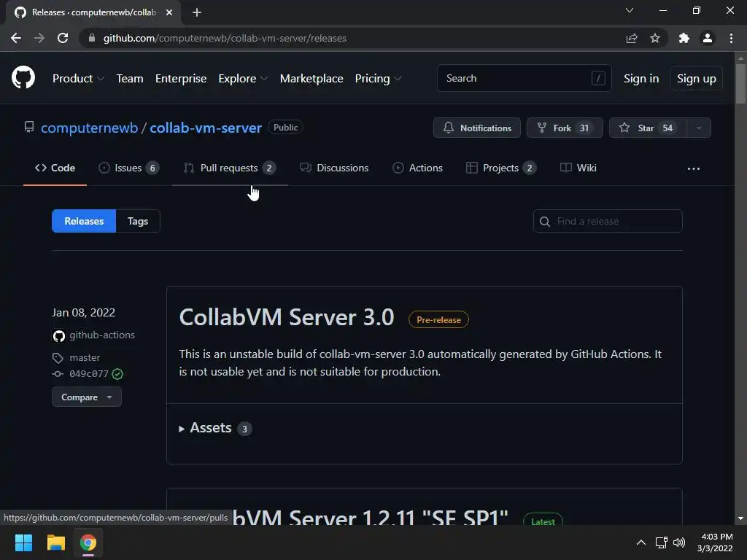The height and width of the screenshot is (560, 747).
Task: Open the browser extensions puzzle icon
Action: click(x=684, y=38)
